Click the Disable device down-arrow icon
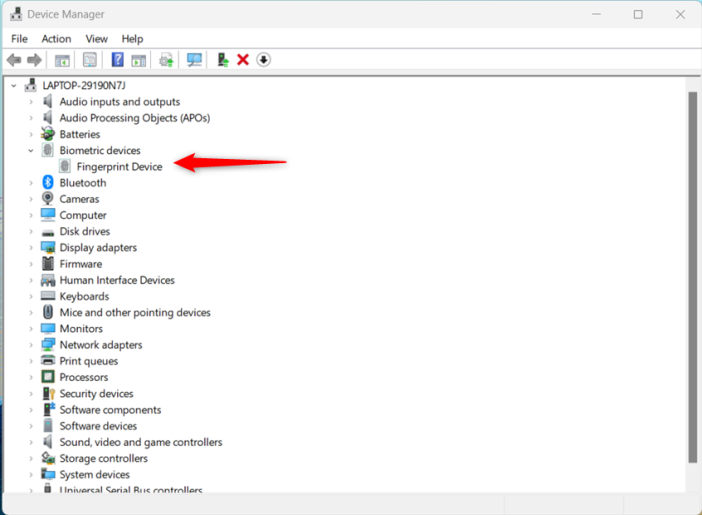 tap(264, 60)
